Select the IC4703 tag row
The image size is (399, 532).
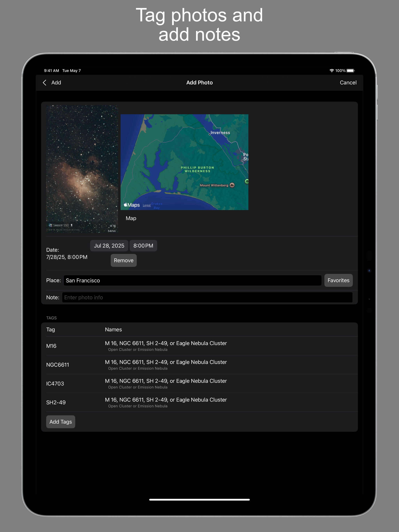tap(199, 384)
